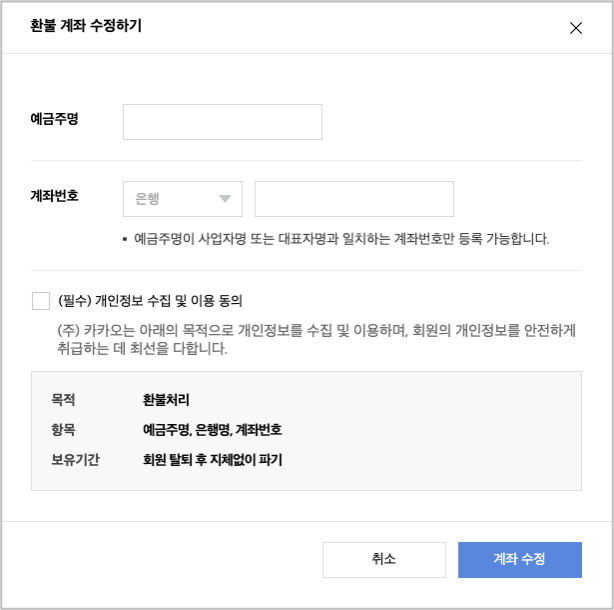Click the (필수) 개인정보 수집 및 이용 동의 label

pos(150,301)
